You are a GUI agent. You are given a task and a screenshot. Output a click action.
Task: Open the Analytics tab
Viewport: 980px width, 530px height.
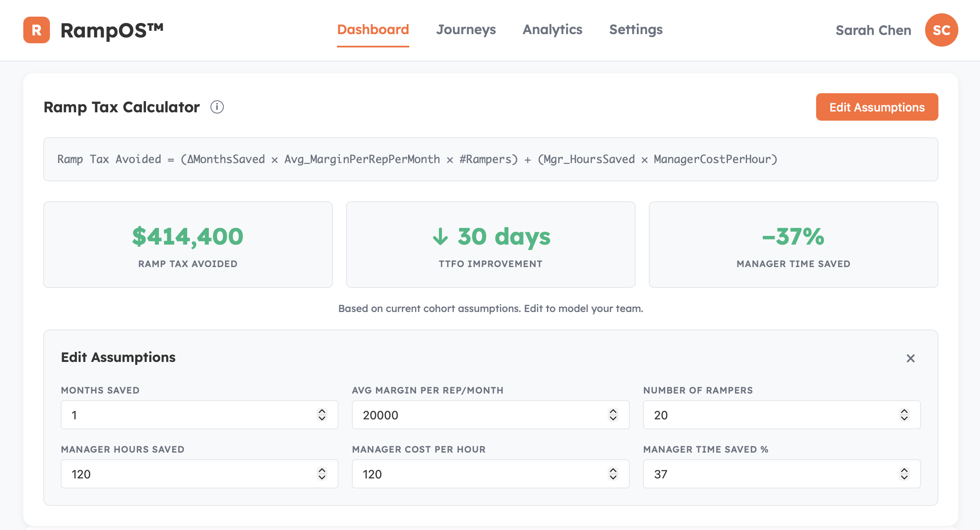[552, 30]
